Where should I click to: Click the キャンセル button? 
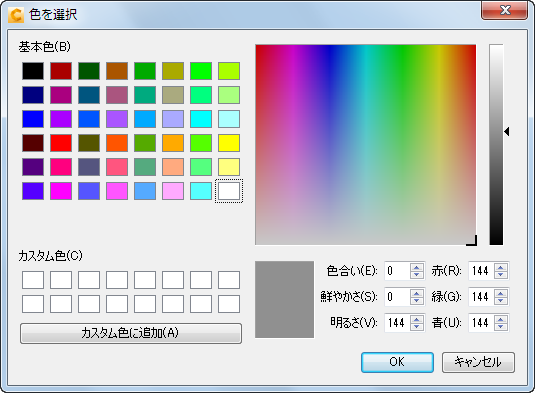(x=478, y=362)
